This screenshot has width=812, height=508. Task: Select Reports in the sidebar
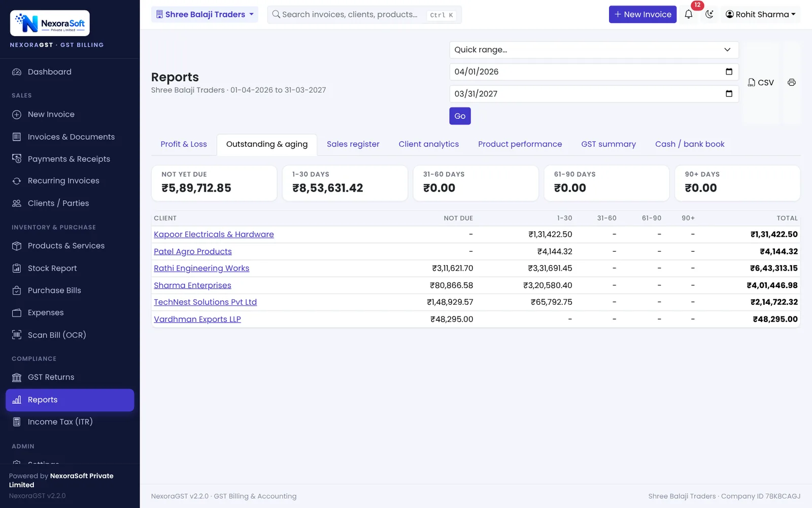(x=70, y=400)
